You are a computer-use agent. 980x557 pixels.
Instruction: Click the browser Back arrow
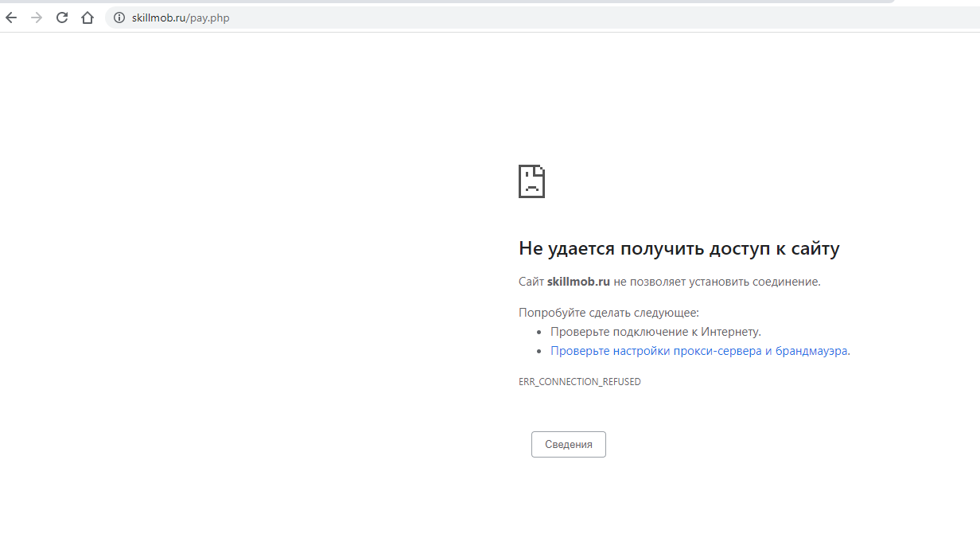coord(11,18)
